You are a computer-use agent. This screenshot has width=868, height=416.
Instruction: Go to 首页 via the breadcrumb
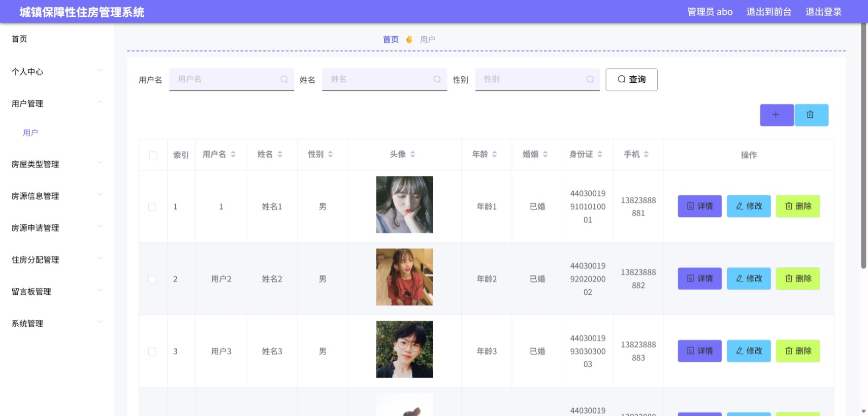[x=391, y=39]
